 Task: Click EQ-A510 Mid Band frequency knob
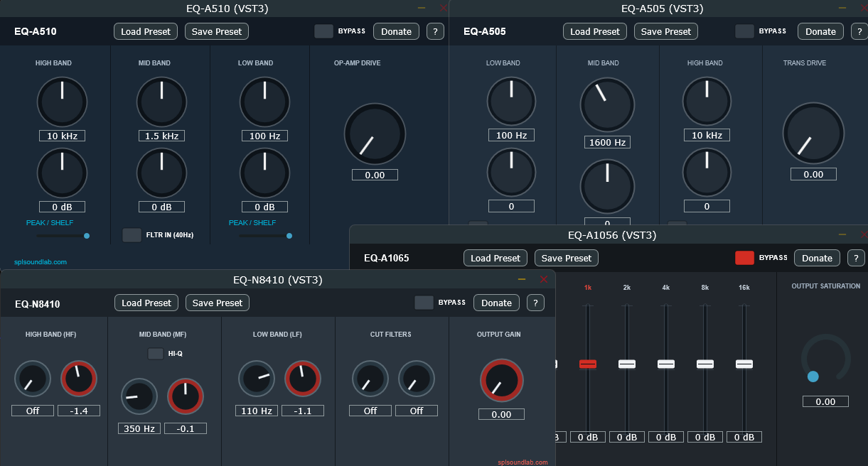pyautogui.click(x=161, y=102)
